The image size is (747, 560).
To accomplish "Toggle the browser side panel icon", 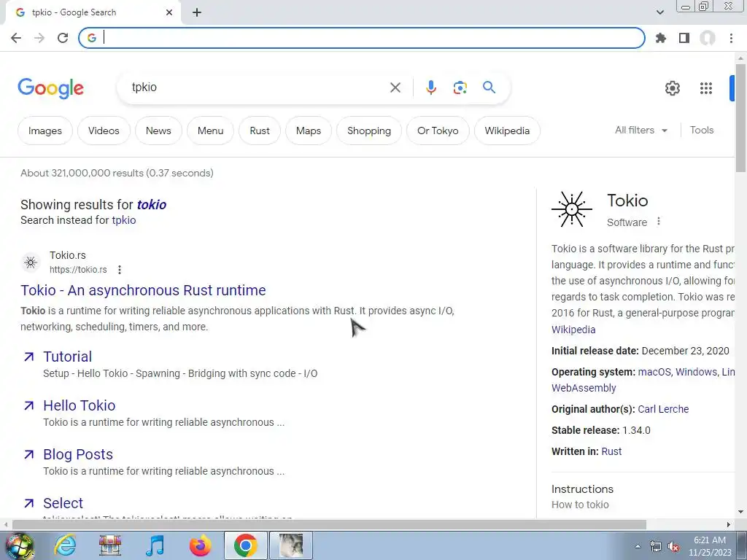I will tap(684, 38).
